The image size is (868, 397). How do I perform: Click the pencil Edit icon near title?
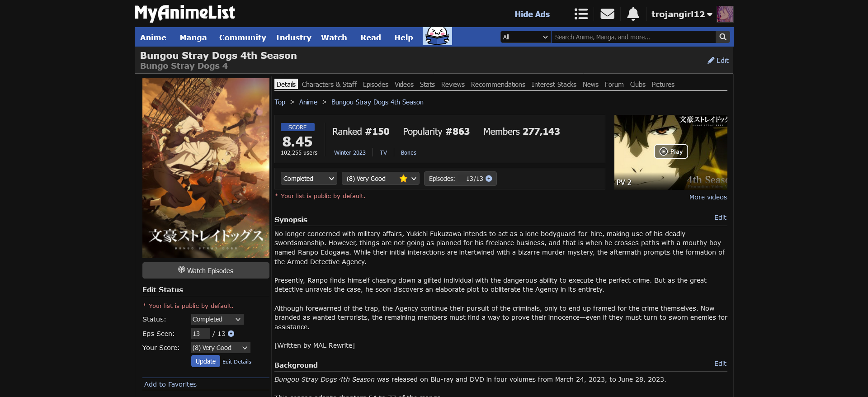click(718, 61)
